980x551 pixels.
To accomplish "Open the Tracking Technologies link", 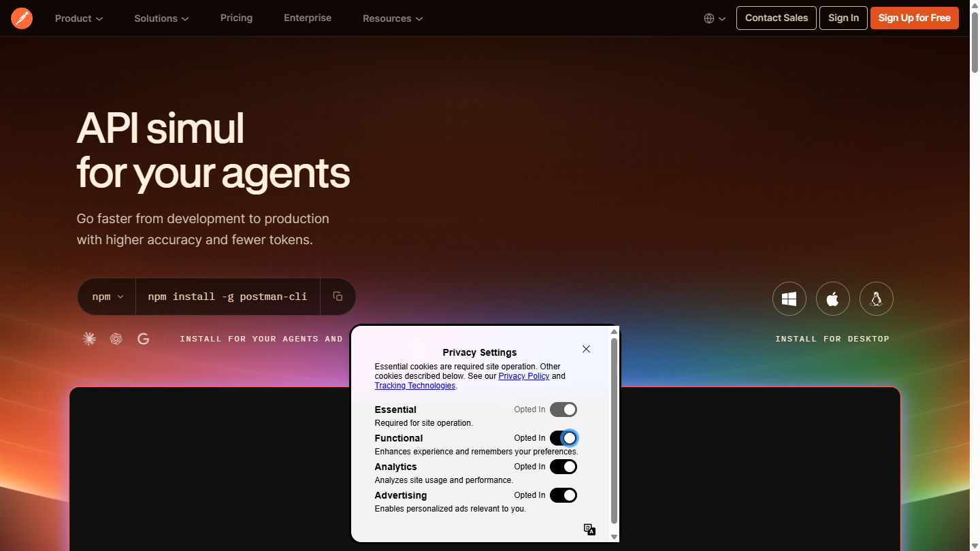I will tap(415, 386).
